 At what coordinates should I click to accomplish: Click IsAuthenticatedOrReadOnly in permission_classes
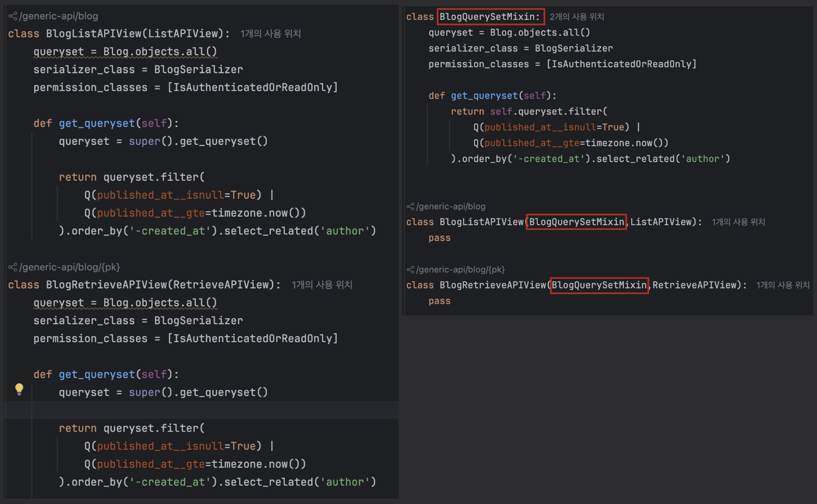[x=254, y=87]
